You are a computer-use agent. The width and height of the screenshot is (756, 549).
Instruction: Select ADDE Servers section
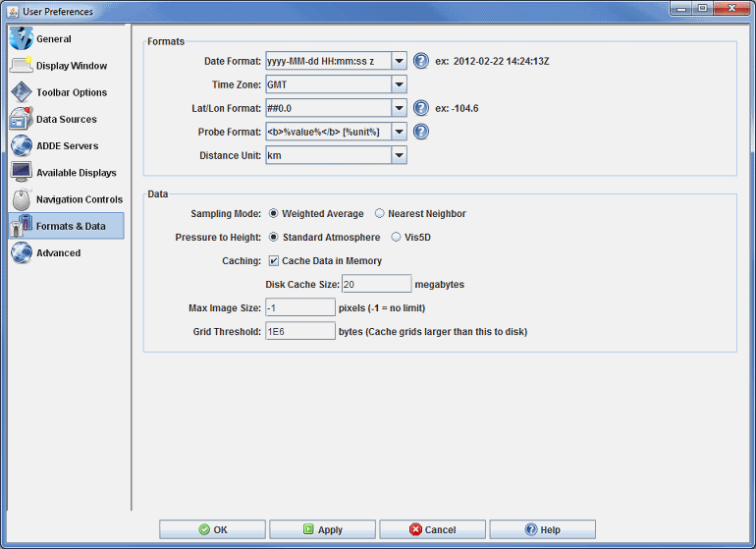(x=66, y=145)
